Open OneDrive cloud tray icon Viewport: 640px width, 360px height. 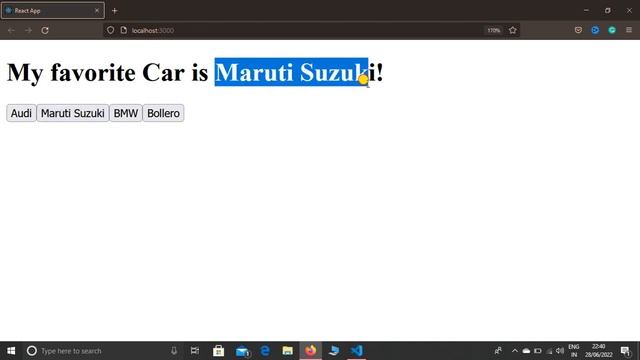coord(527,351)
